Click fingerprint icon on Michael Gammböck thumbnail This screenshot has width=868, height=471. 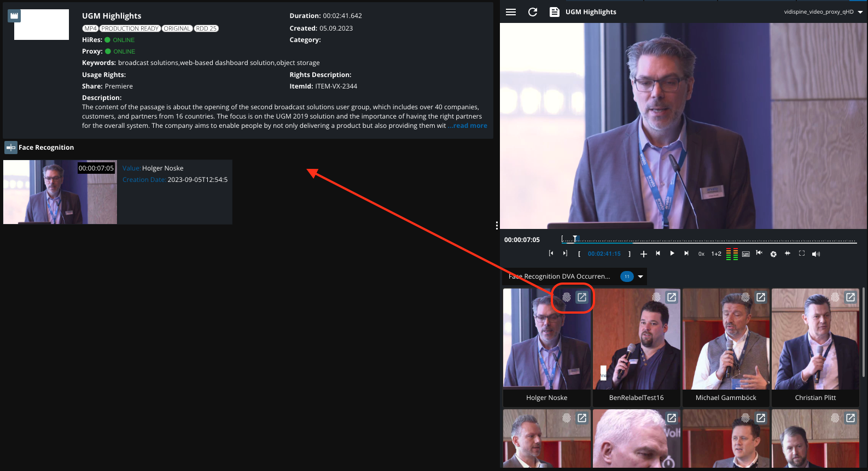(745, 297)
